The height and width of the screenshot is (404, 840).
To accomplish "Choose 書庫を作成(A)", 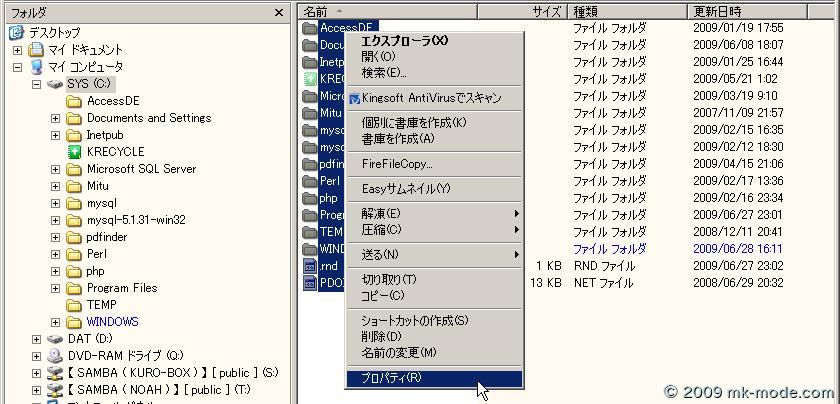I will pos(434,139).
